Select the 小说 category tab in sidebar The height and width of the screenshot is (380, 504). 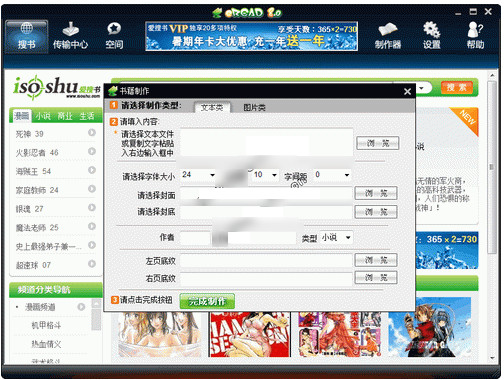[x=43, y=116]
